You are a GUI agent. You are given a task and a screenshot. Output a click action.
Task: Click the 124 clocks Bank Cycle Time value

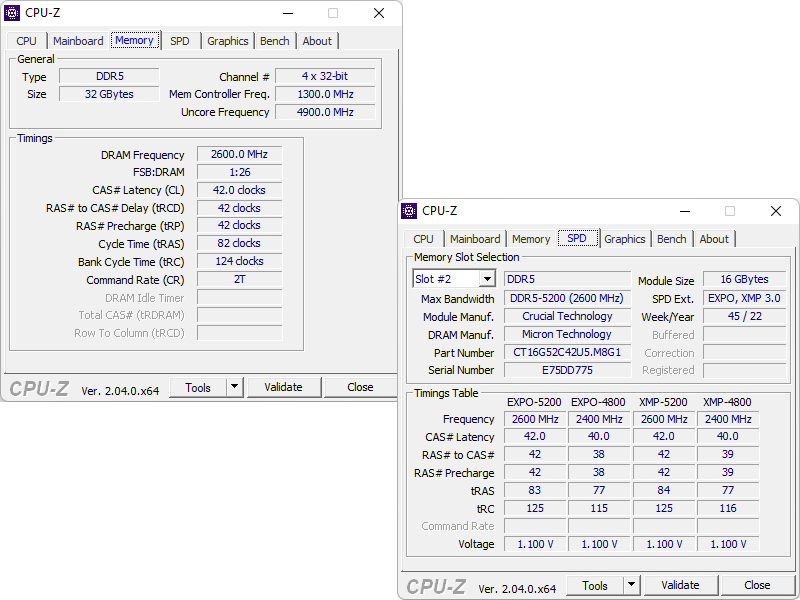point(239,261)
